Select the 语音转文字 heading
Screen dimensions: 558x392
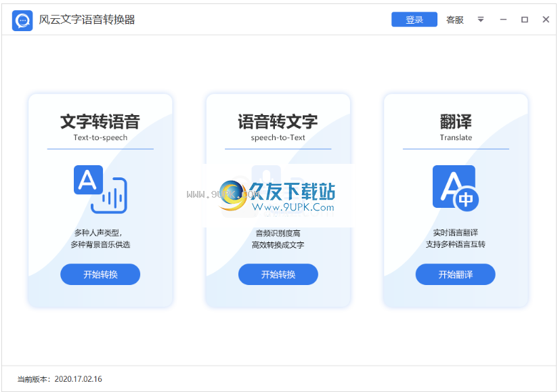pos(278,122)
